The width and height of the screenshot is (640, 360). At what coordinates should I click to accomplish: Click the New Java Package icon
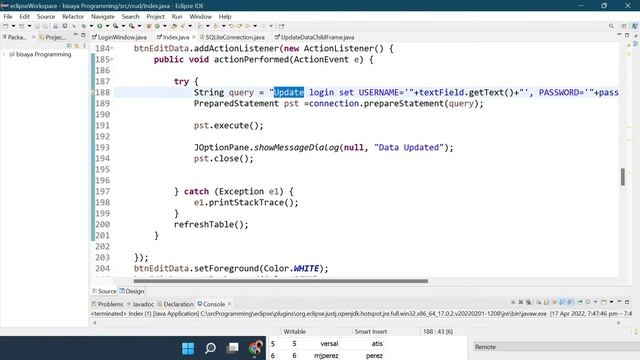pyautogui.click(x=149, y=26)
